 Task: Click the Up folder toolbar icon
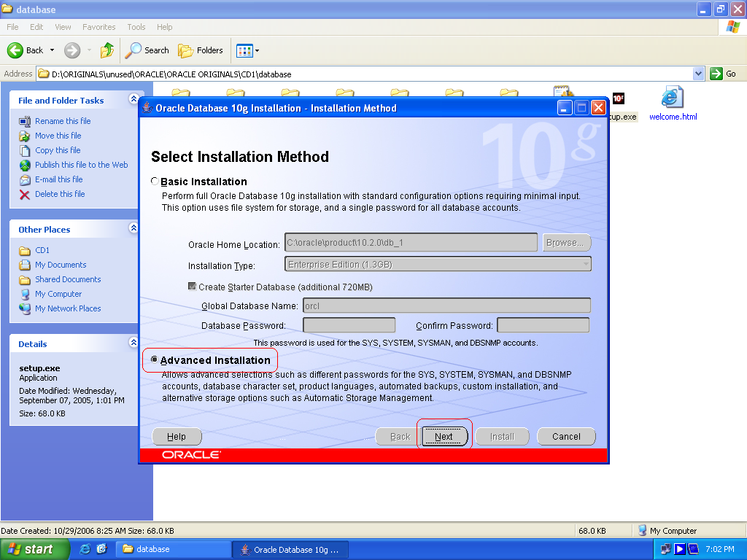pyautogui.click(x=107, y=50)
